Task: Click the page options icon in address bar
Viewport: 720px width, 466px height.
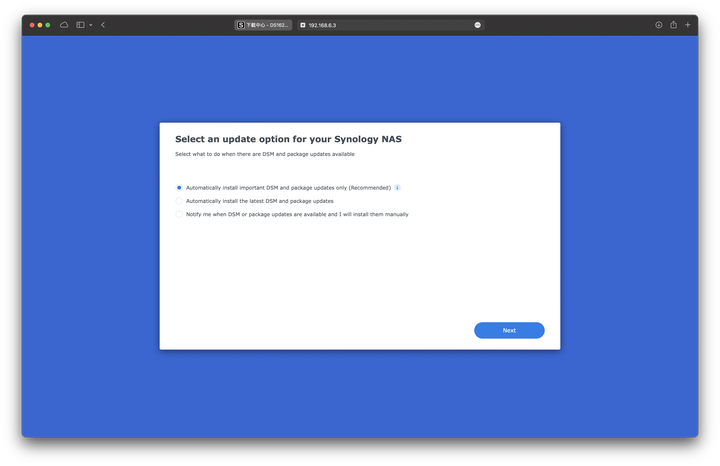Action: 478,25
